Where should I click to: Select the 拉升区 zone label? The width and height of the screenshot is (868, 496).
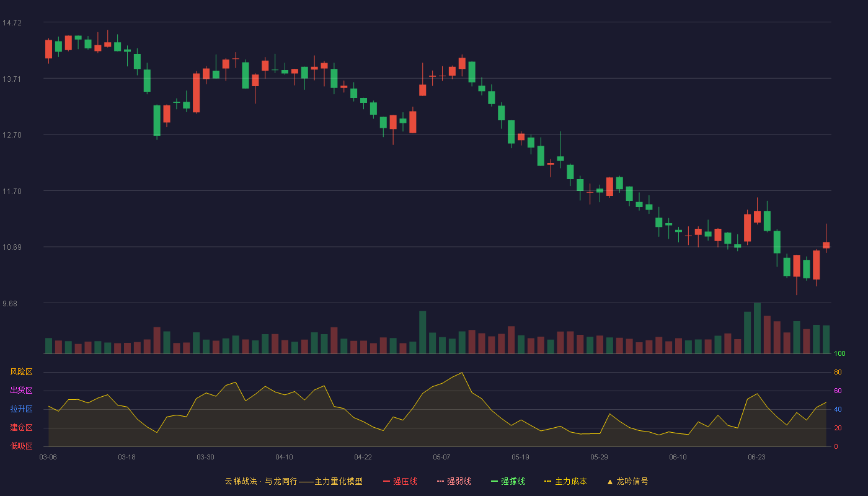coord(21,409)
